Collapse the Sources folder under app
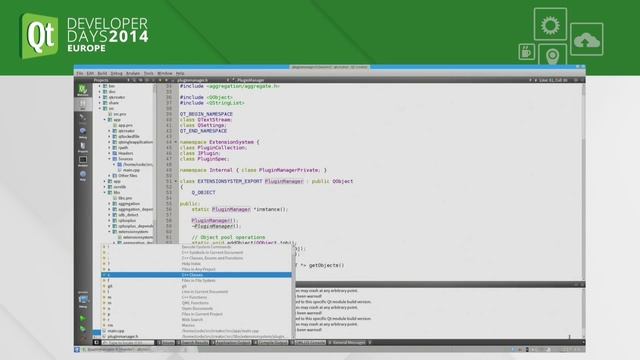640x360 pixels. click(x=110, y=159)
